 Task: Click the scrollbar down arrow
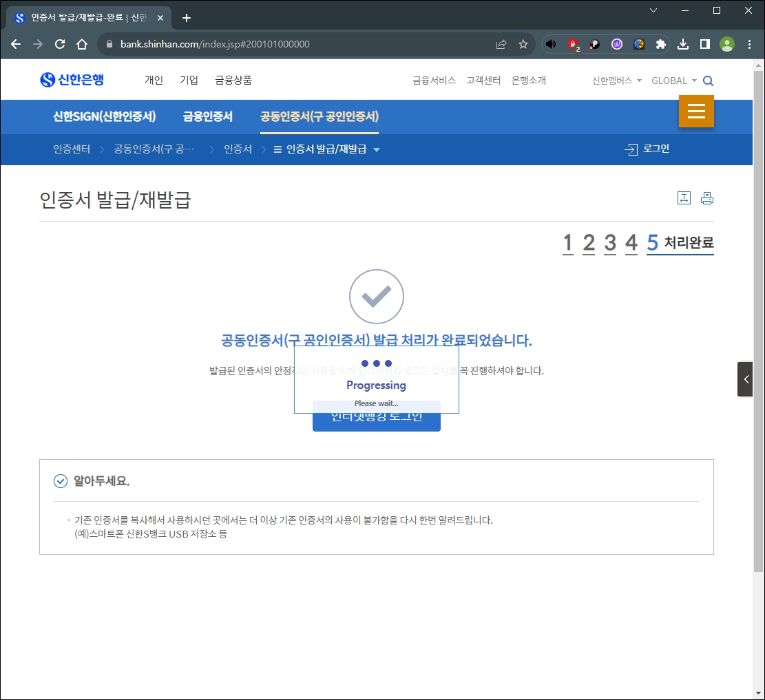click(x=758, y=694)
